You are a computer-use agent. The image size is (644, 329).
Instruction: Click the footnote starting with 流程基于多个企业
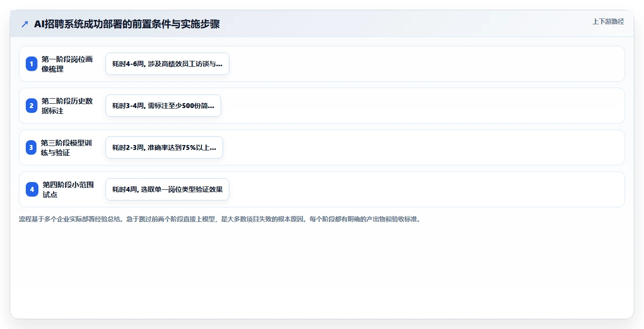(x=220, y=219)
